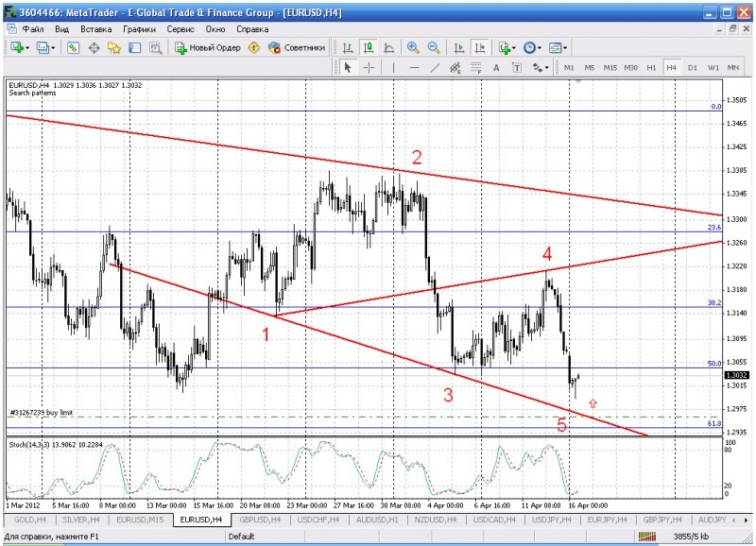Screen dimensions: 756x546
Task: Select the horizontal line drawing tool
Action: tap(414, 67)
